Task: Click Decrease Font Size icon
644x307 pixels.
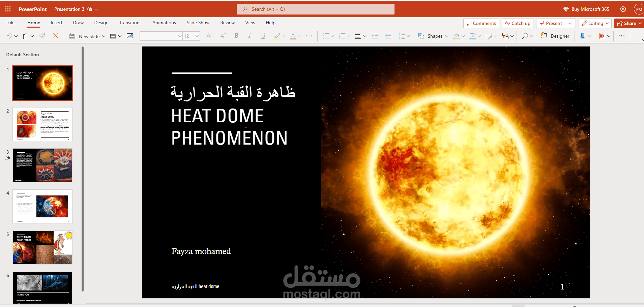Action: [x=223, y=36]
